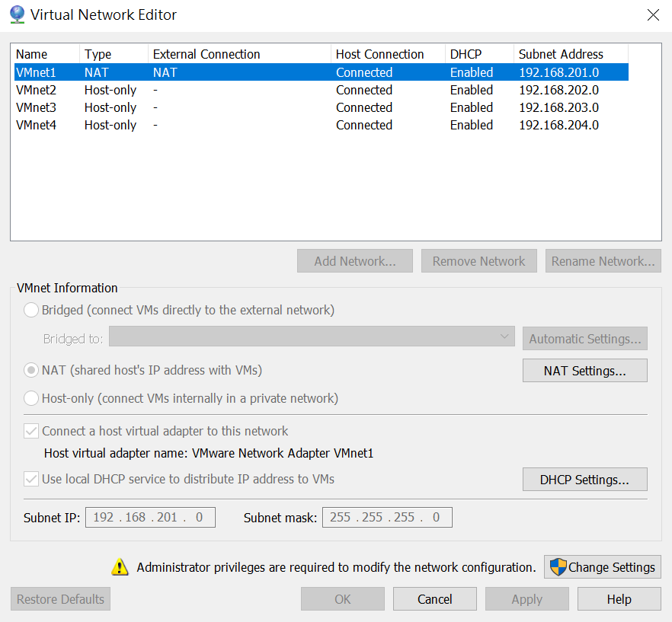Close the Virtual Network Editor window
The width and height of the screenshot is (672, 622).
pos(653,15)
